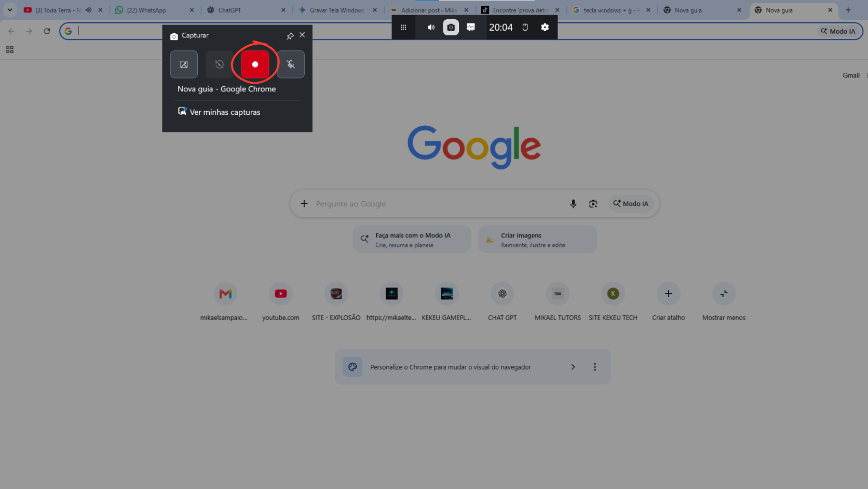Toggle the Game Bar capture widget
Viewport: 868px width, 489px height.
[x=451, y=27]
